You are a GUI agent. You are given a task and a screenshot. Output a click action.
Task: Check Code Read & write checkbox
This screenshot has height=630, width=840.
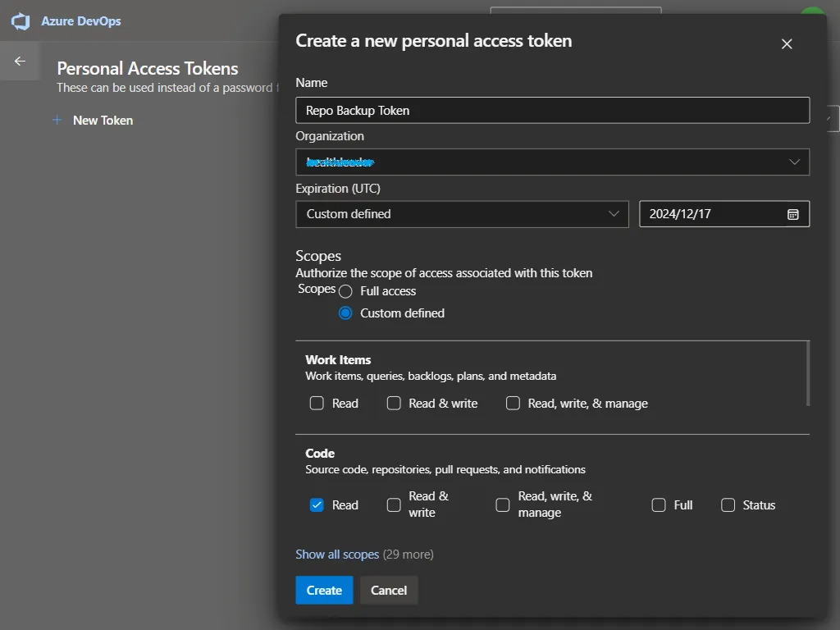coord(394,504)
